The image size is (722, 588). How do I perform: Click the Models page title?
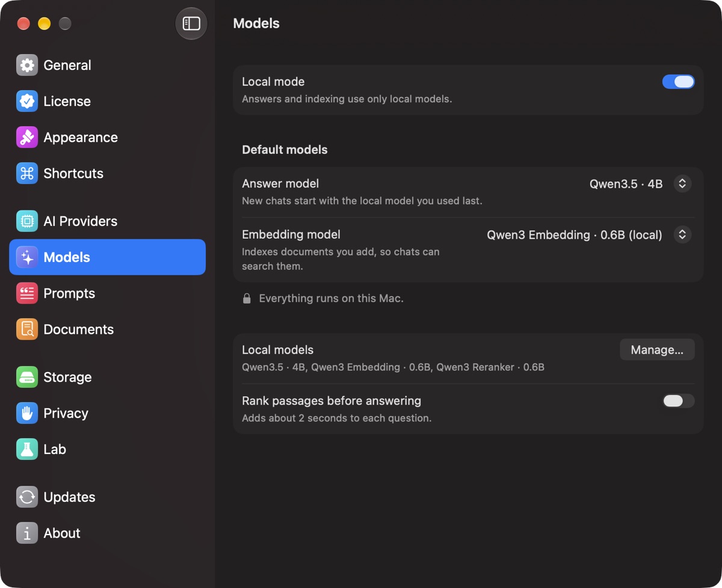[x=256, y=23]
